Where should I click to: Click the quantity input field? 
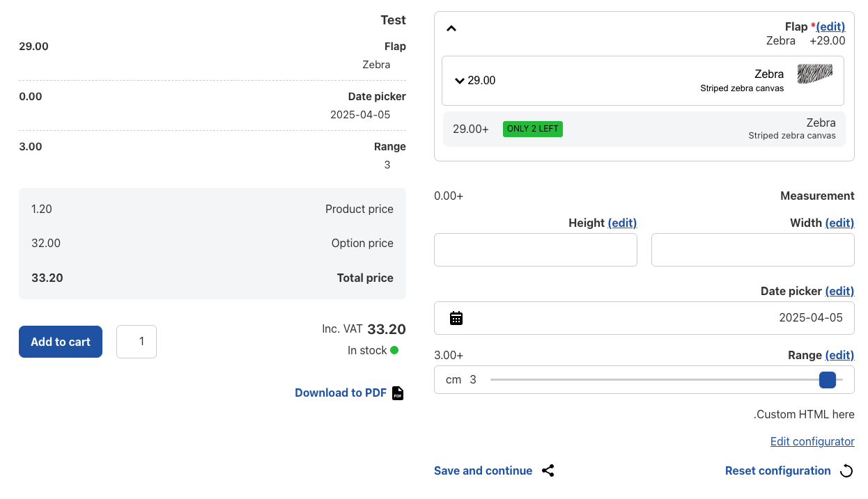[137, 342]
